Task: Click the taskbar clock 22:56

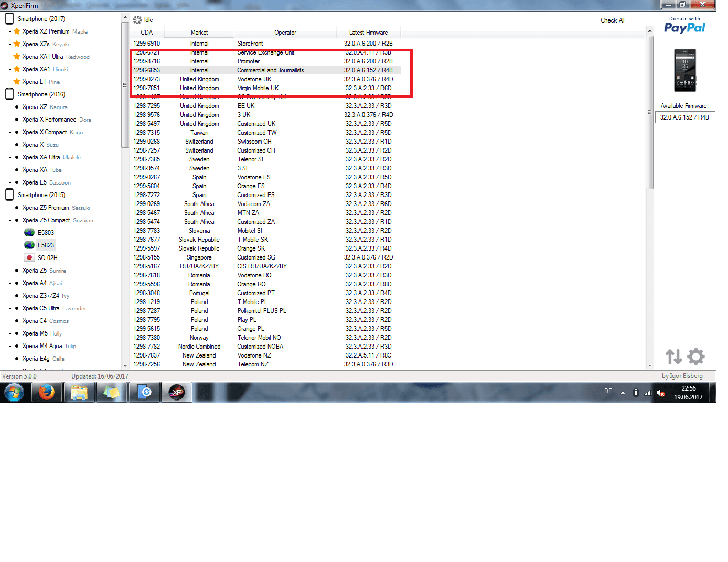Action: [688, 393]
